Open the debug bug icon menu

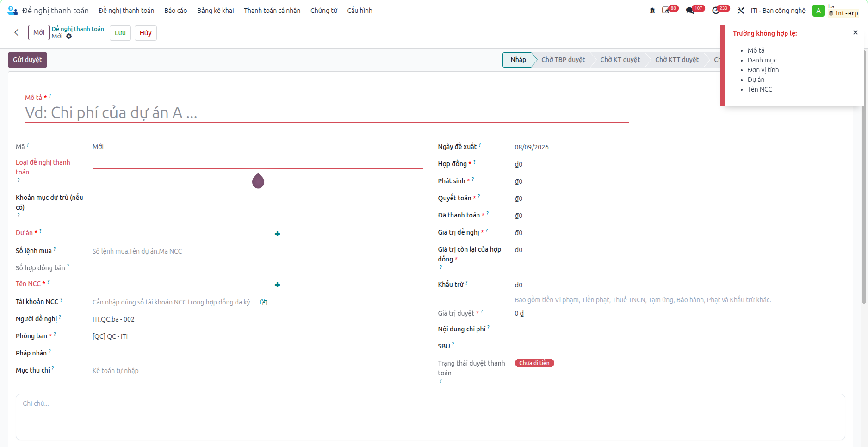(x=652, y=11)
